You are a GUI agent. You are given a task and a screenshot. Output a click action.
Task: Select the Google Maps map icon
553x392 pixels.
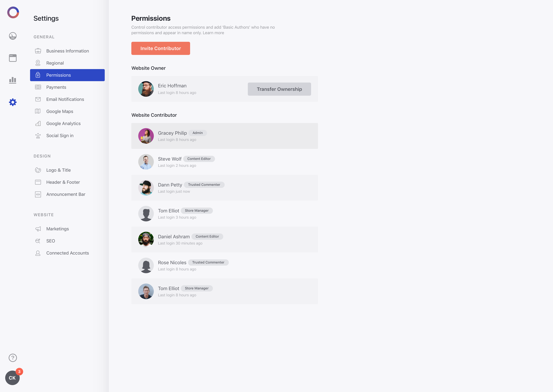38,111
